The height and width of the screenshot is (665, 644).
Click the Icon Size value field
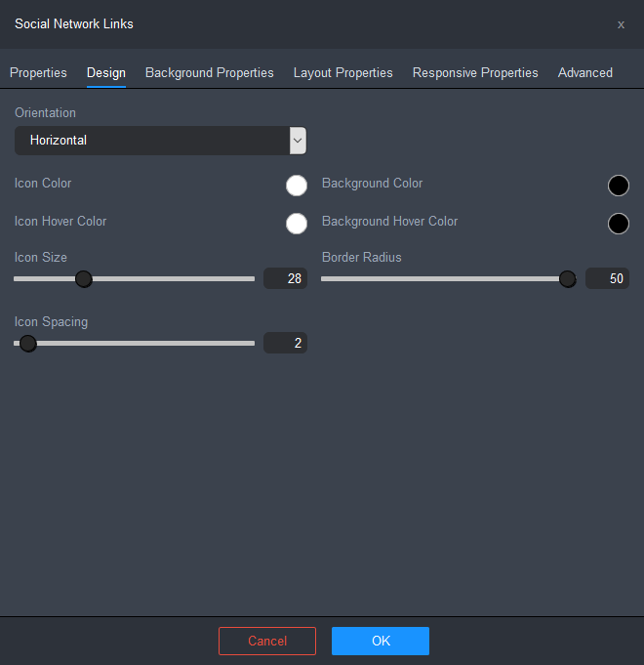tap(285, 279)
